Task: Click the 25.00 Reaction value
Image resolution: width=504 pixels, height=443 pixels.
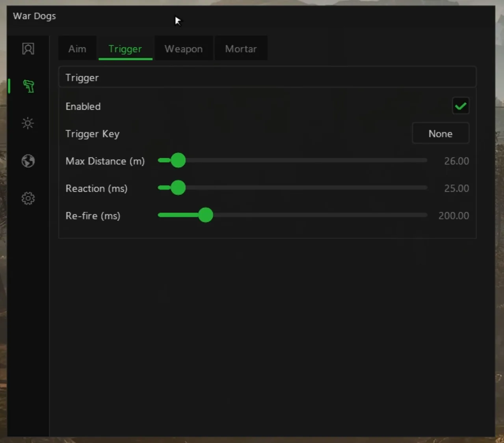Action: pos(457,188)
